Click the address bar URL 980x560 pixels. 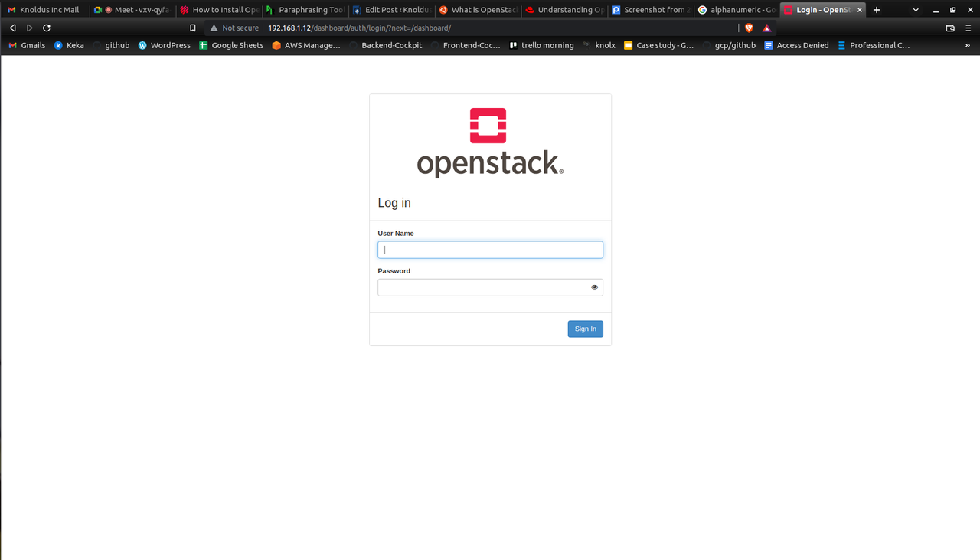[359, 28]
